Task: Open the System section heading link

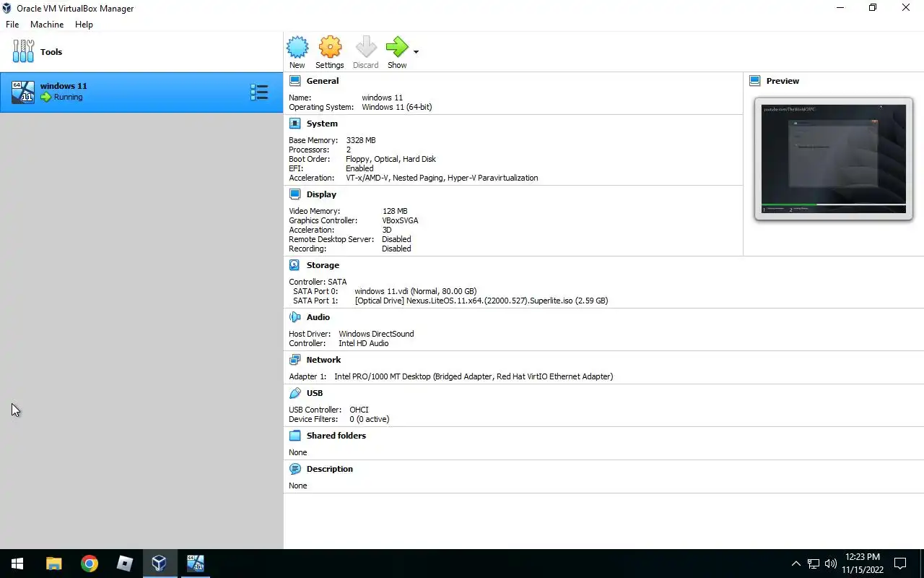Action: point(322,124)
